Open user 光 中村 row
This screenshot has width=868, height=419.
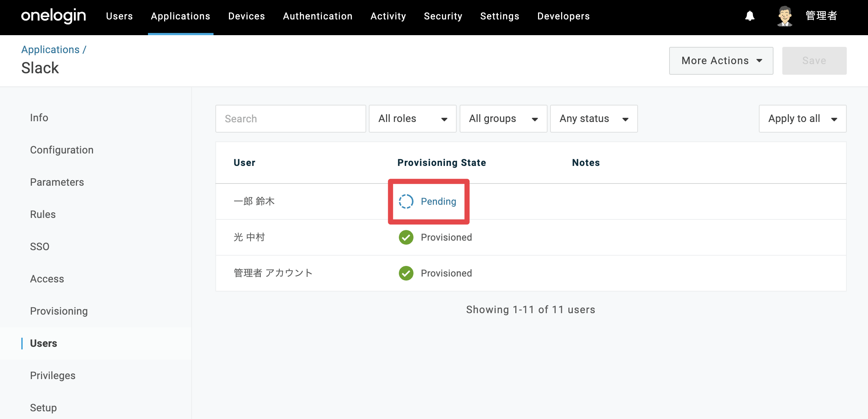point(531,237)
